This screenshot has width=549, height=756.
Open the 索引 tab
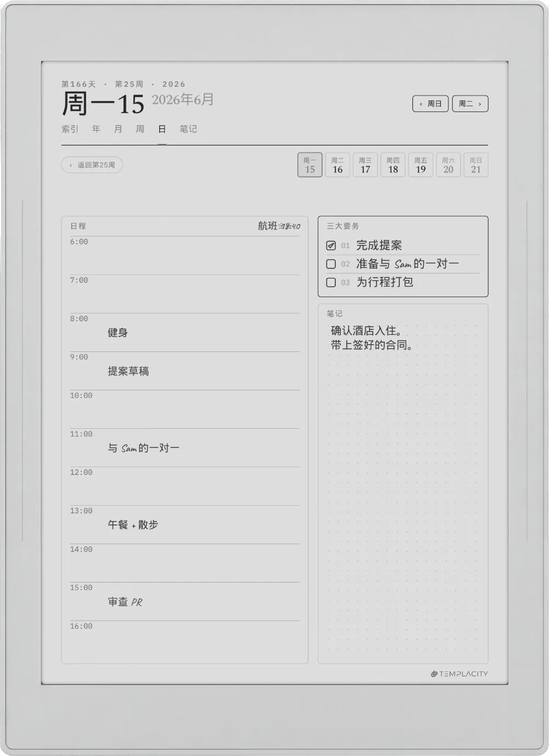[70, 129]
